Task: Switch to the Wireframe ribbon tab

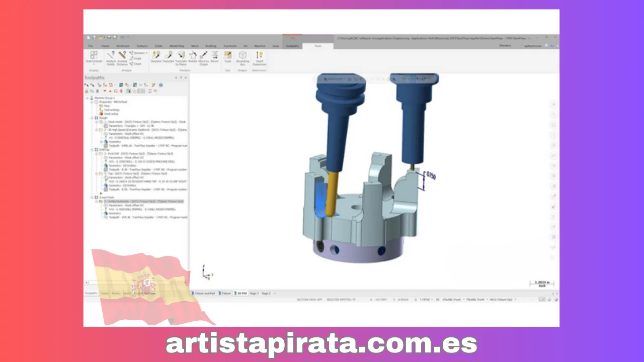Action: coord(123,46)
